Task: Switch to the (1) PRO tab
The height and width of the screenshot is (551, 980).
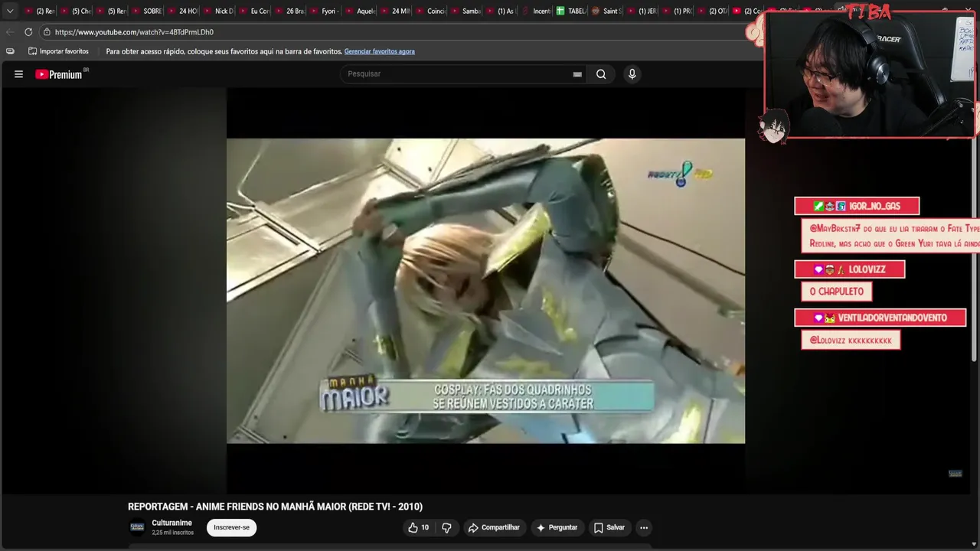Action: click(677, 11)
